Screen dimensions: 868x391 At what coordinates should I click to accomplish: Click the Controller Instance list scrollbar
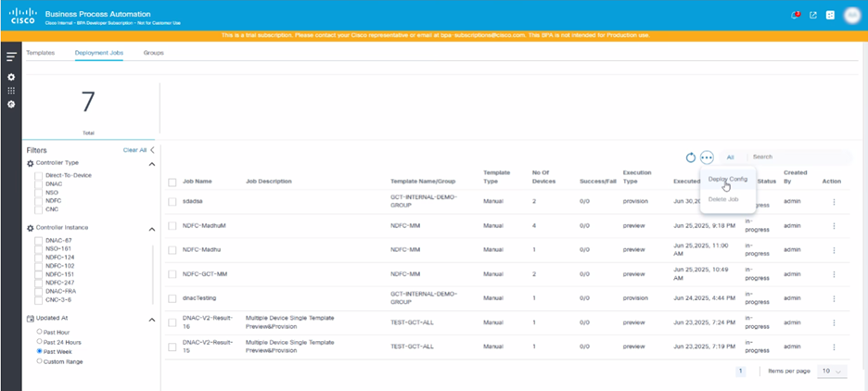click(153, 275)
